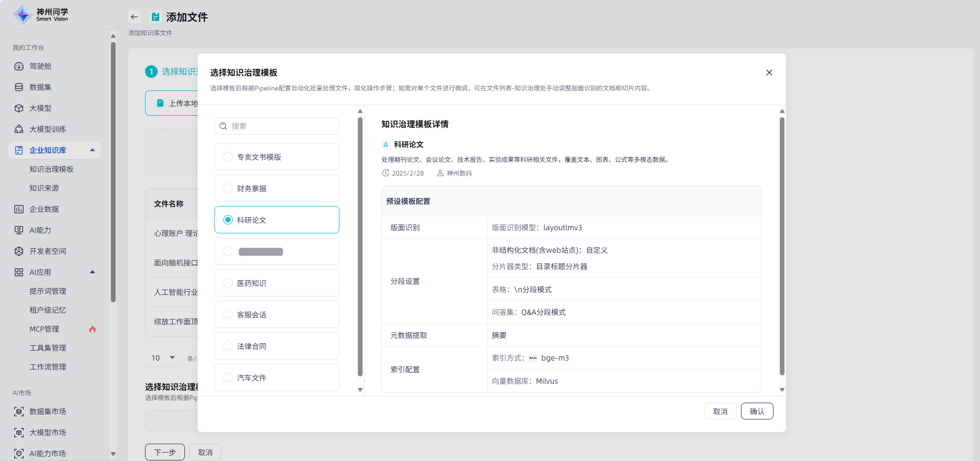Click 确认 button in dialog
This screenshot has width=980, height=461.
click(757, 411)
